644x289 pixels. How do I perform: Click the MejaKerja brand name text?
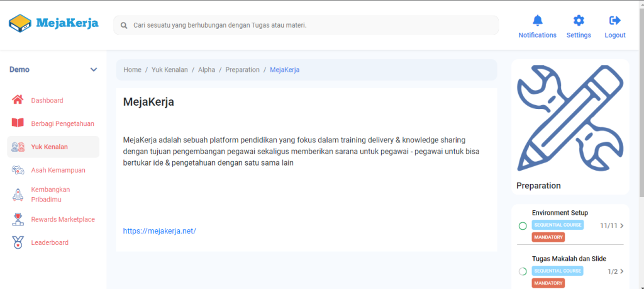(67, 23)
